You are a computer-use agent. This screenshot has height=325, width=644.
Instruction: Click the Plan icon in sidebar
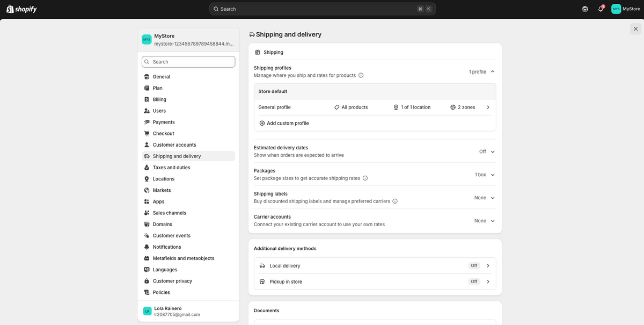pyautogui.click(x=147, y=88)
